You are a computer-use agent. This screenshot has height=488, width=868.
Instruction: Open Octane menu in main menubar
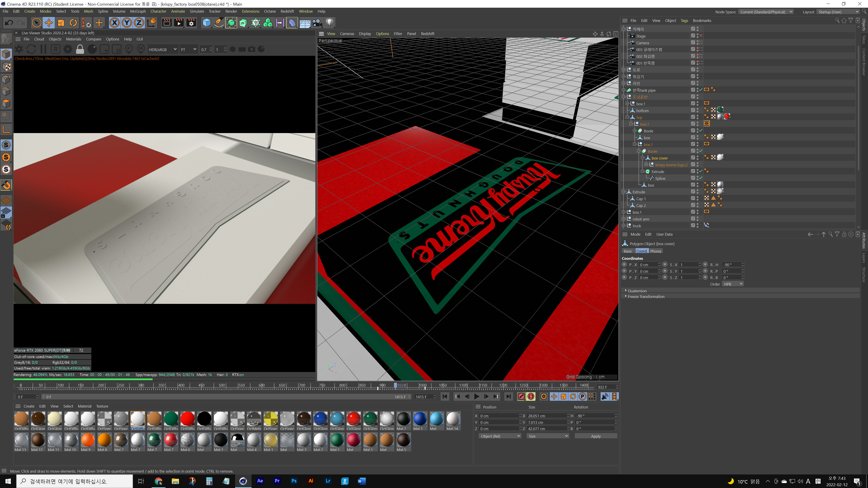tap(270, 11)
